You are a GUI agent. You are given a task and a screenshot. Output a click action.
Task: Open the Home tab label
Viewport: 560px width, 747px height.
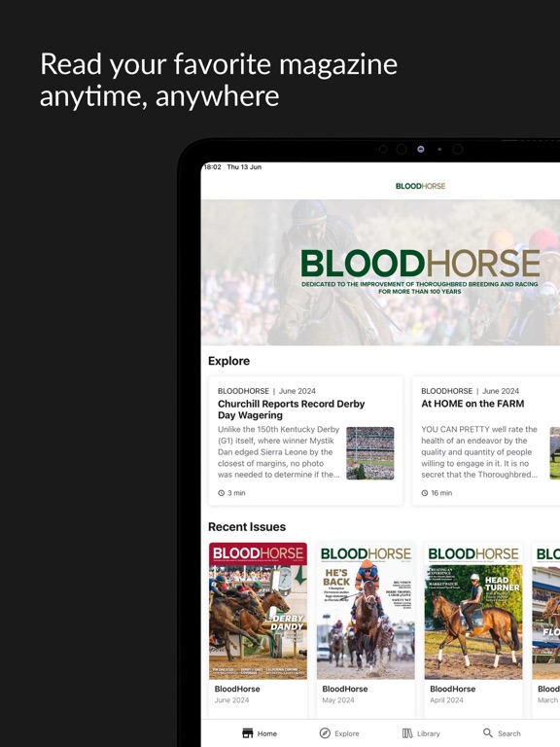267,733
